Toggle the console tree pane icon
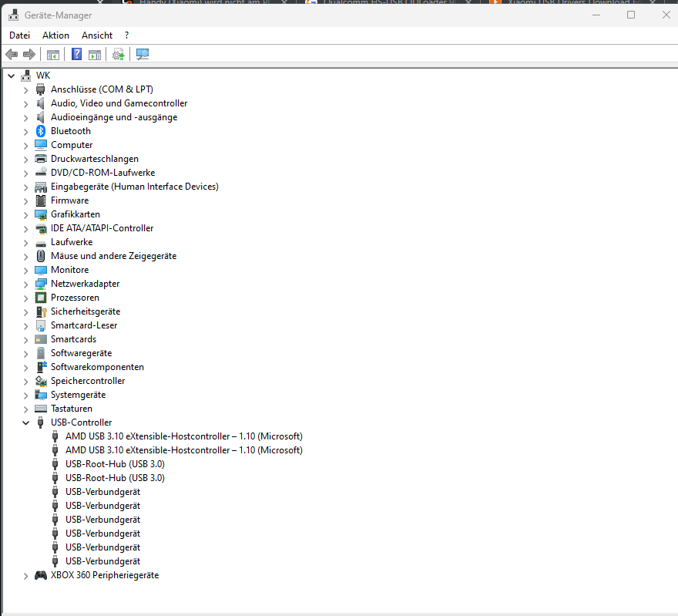The height and width of the screenshot is (616, 678). point(52,55)
